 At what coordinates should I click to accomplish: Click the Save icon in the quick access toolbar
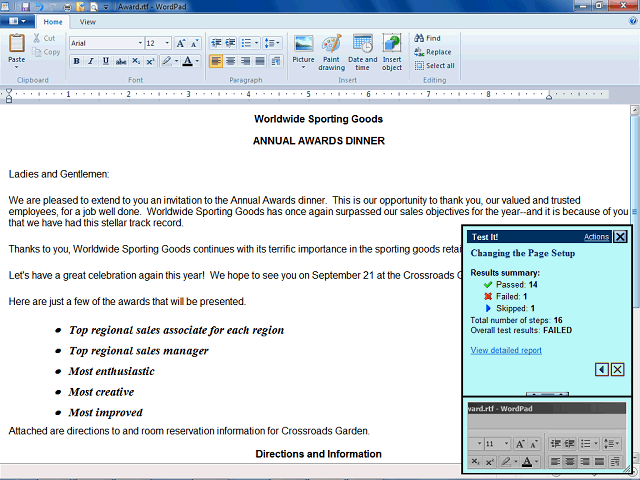(26, 7)
